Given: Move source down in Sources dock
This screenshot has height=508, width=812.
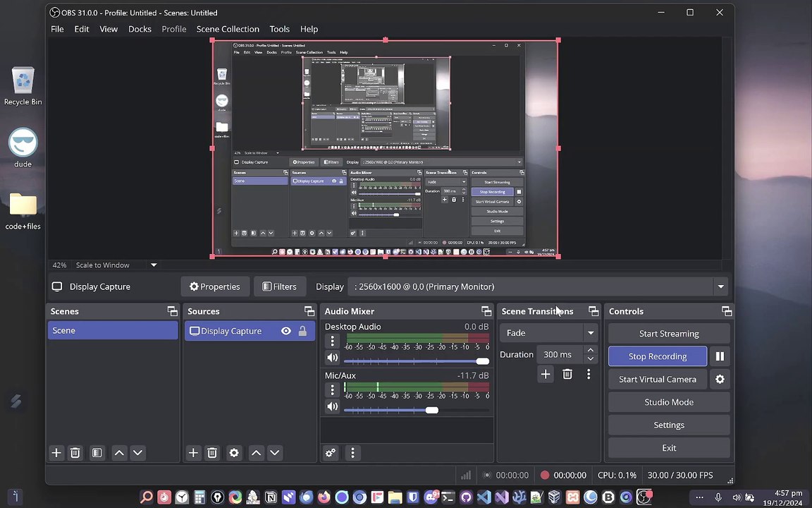Looking at the screenshot, I should coord(275,452).
